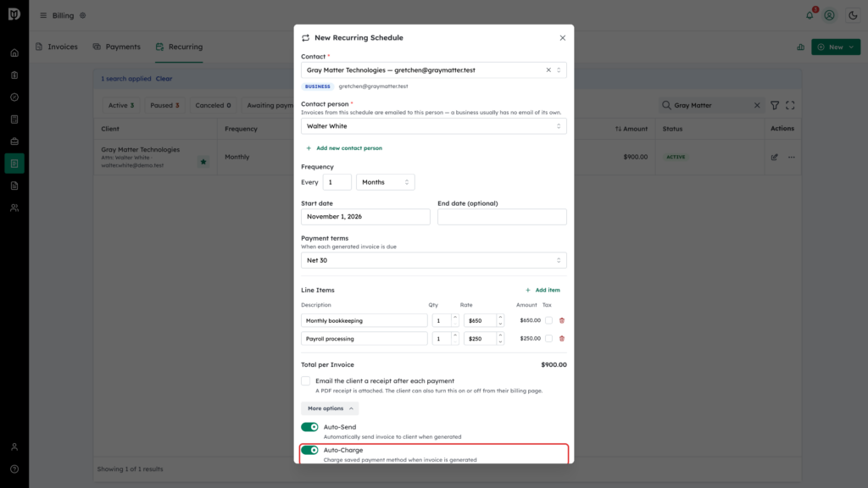Image resolution: width=868 pixels, height=488 pixels.
Task: Switch to dark mode with moon icon
Action: tap(853, 15)
